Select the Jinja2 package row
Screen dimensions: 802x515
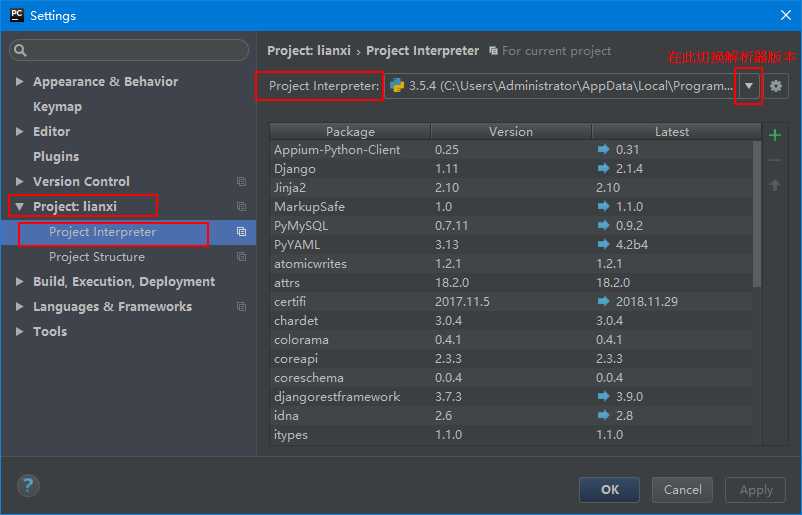(512, 188)
